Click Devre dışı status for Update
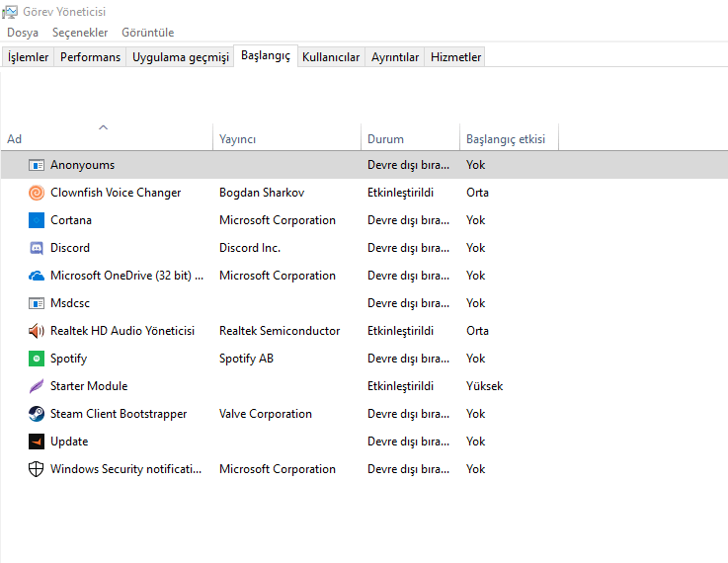Screen dimensions: 728x563 408,442
